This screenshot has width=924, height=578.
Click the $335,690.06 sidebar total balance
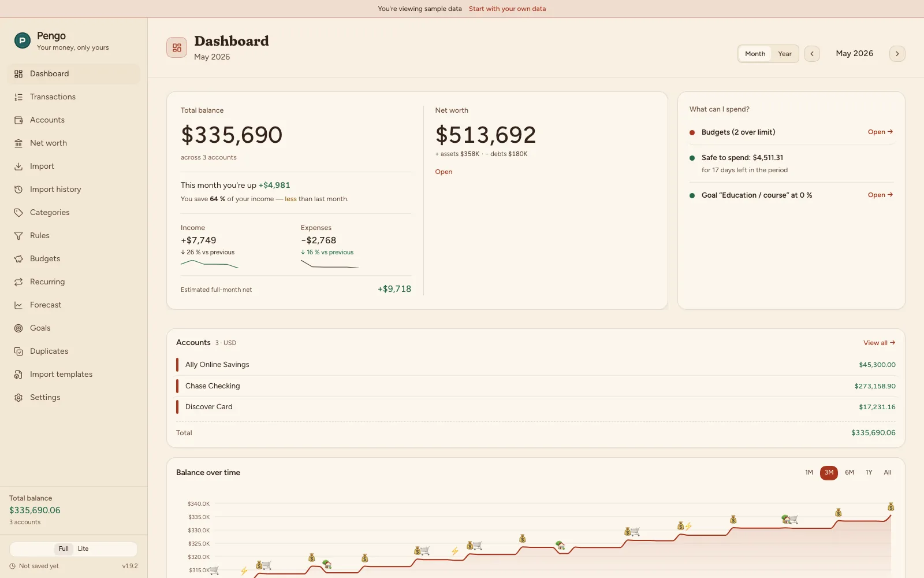(35, 510)
